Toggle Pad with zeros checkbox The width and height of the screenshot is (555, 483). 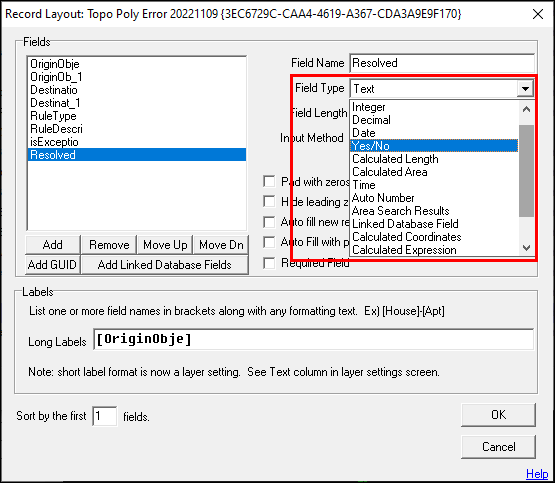click(x=269, y=182)
